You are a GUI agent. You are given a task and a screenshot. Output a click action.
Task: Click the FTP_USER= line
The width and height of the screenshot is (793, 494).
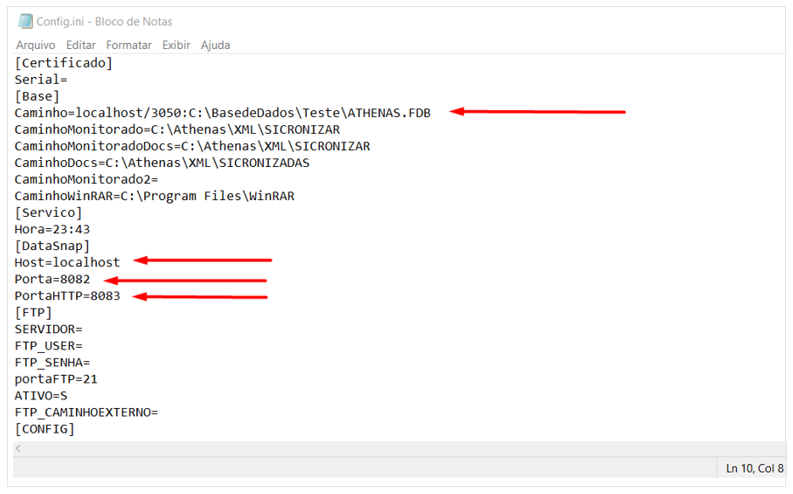[49, 346]
